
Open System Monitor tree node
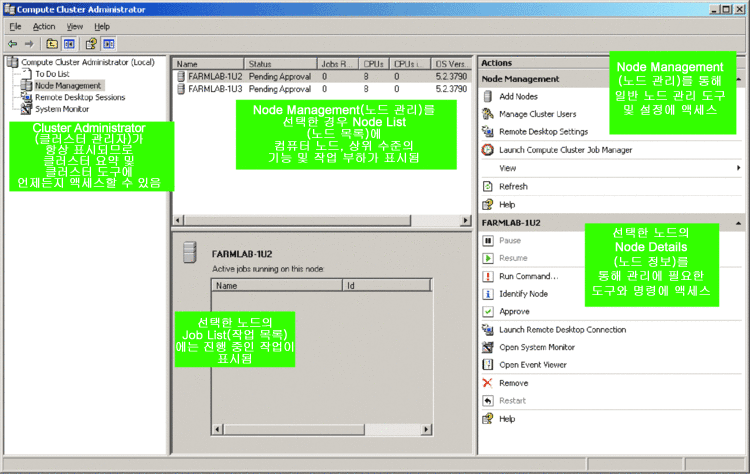62,109
